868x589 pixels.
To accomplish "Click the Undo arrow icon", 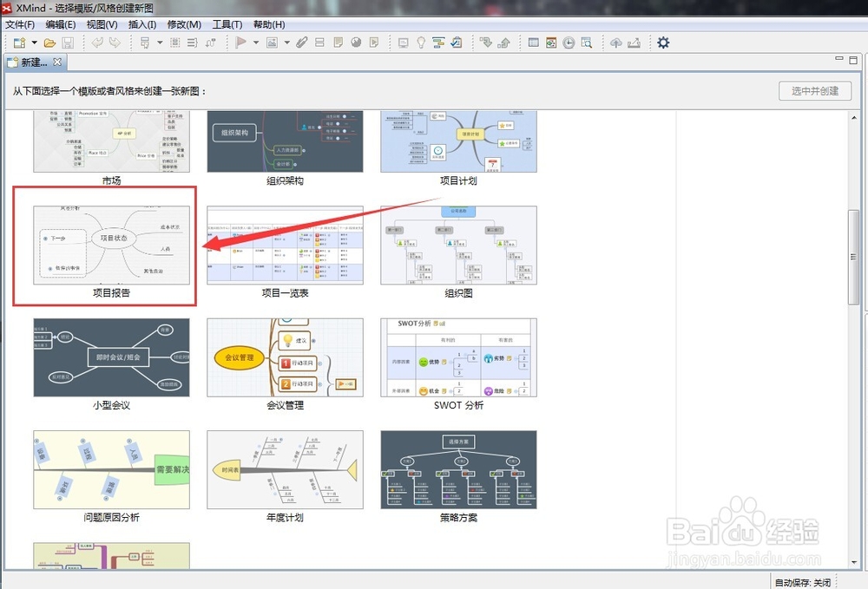I will 97,43.
